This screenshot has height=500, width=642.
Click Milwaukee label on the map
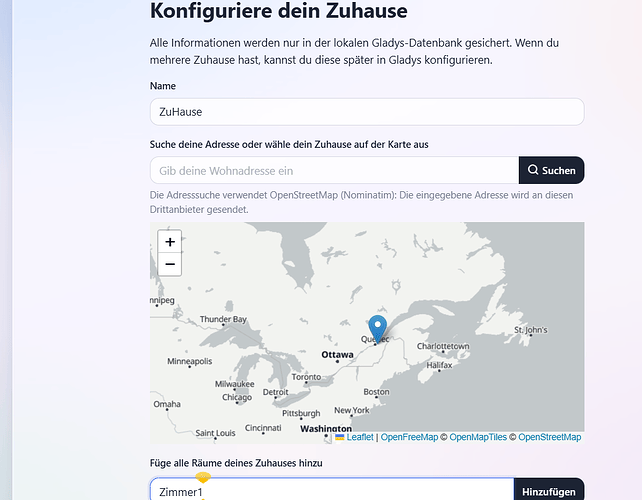[x=235, y=384]
